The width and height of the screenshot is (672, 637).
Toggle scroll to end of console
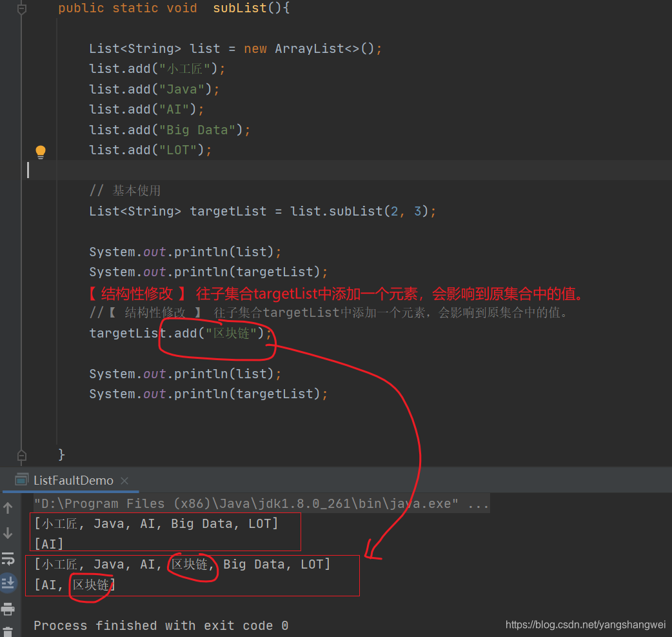8,583
